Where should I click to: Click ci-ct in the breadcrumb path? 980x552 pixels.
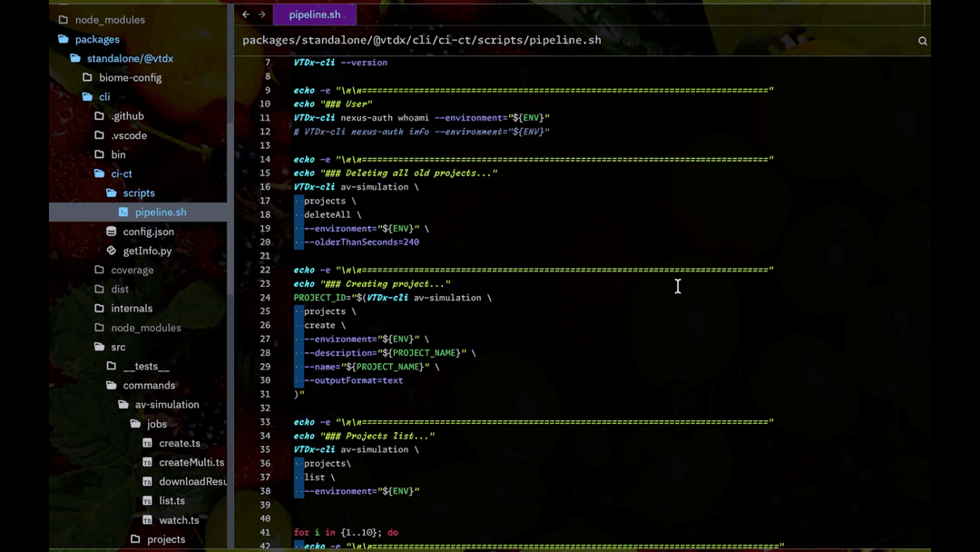[x=456, y=40]
